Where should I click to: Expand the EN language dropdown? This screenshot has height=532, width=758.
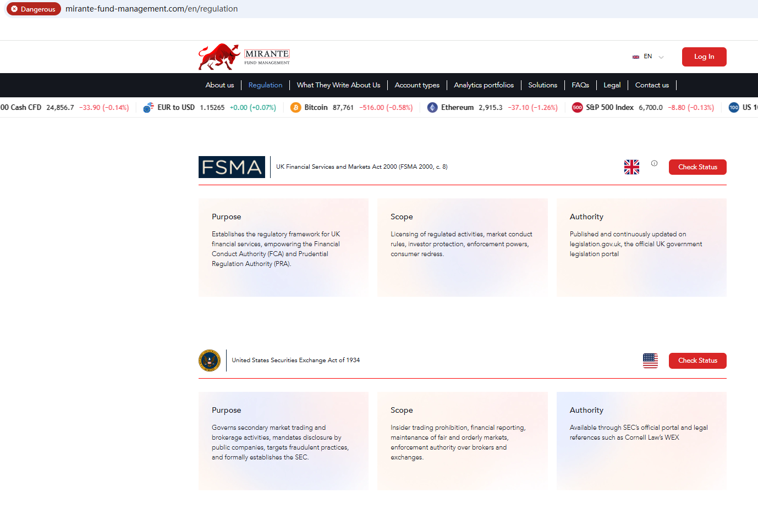(x=649, y=57)
